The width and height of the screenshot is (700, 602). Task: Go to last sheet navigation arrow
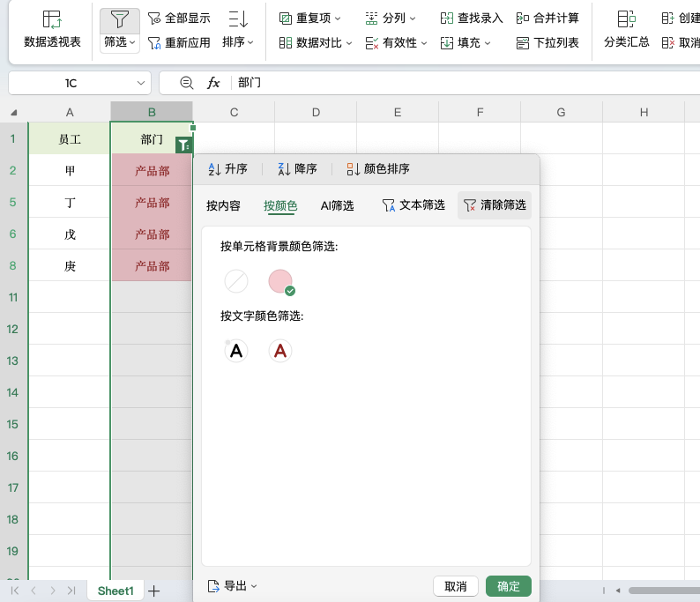point(71,591)
